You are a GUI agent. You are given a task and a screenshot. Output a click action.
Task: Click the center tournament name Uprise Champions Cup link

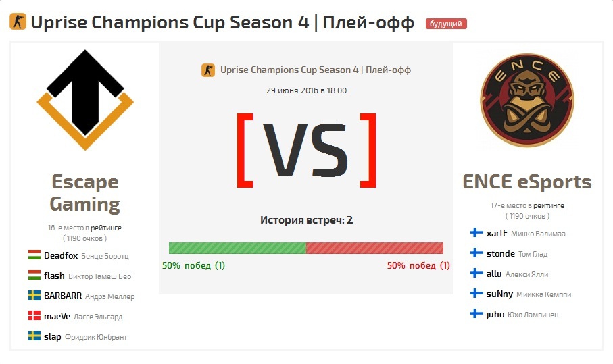click(x=312, y=70)
